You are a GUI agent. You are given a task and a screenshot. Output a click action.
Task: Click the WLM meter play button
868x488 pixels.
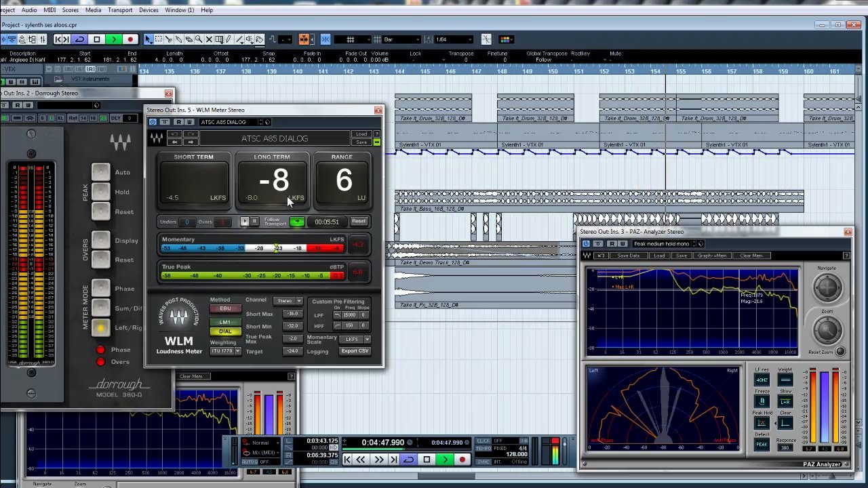coord(245,222)
